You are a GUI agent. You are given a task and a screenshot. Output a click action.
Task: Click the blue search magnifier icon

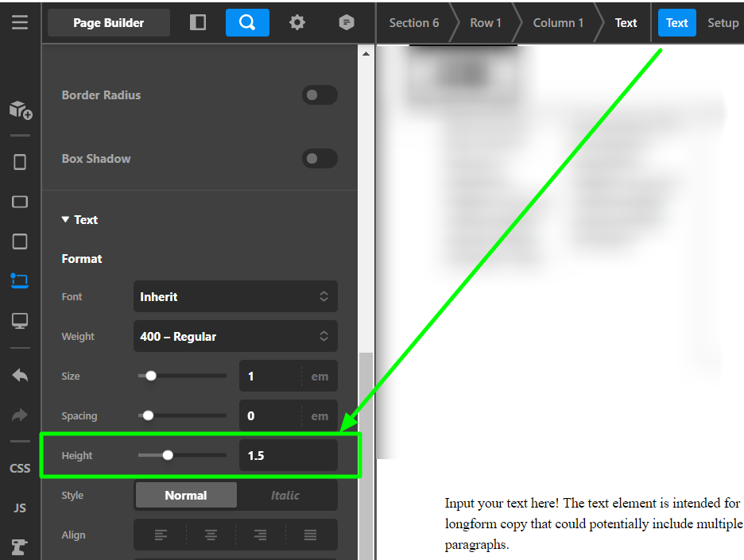(247, 22)
